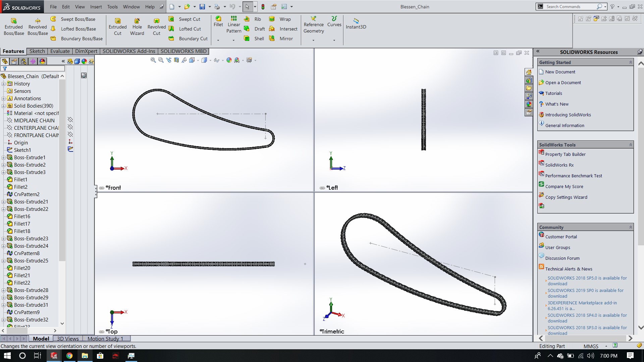This screenshot has width=644, height=362.
Task: Collapse the Getting Started section
Action: (631, 62)
